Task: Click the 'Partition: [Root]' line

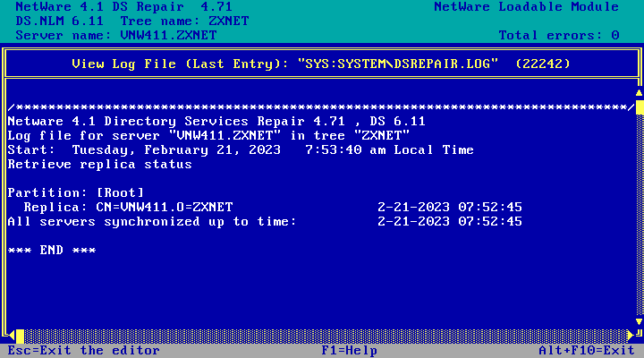Action: tap(75, 192)
